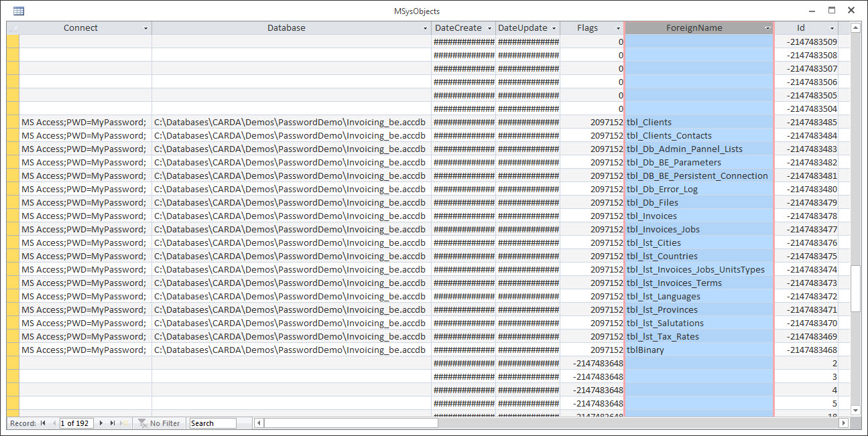Open the ForeignName column filter dropdown
The width and height of the screenshot is (868, 436).
(x=768, y=27)
